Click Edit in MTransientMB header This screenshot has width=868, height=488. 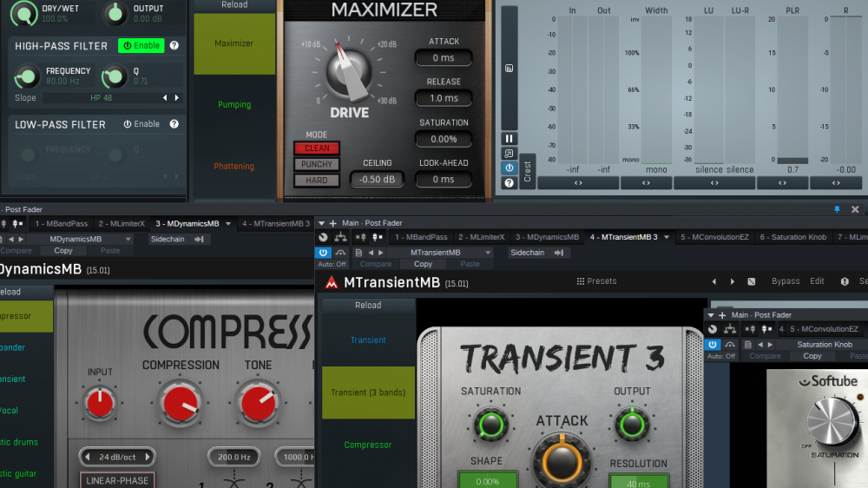point(817,281)
